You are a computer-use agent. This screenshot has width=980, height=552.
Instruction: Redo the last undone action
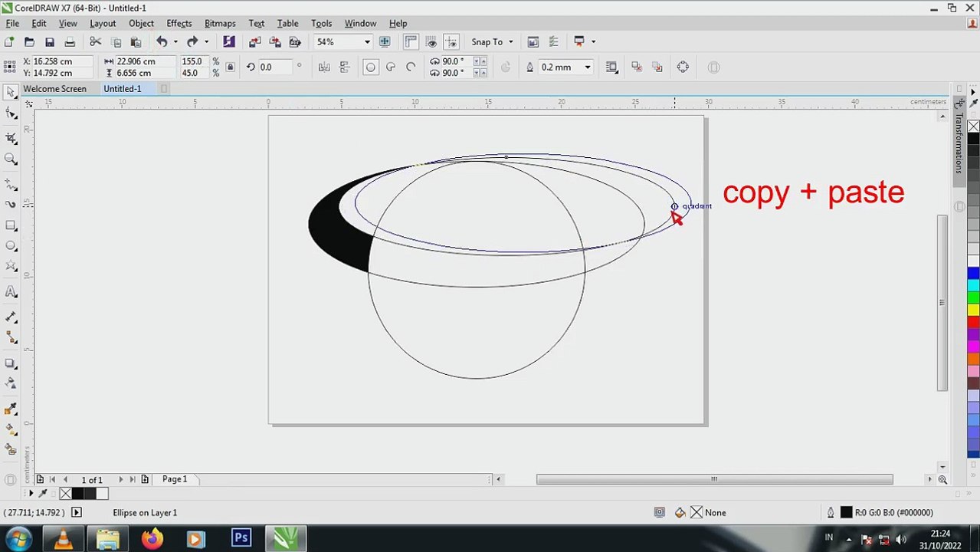click(192, 42)
